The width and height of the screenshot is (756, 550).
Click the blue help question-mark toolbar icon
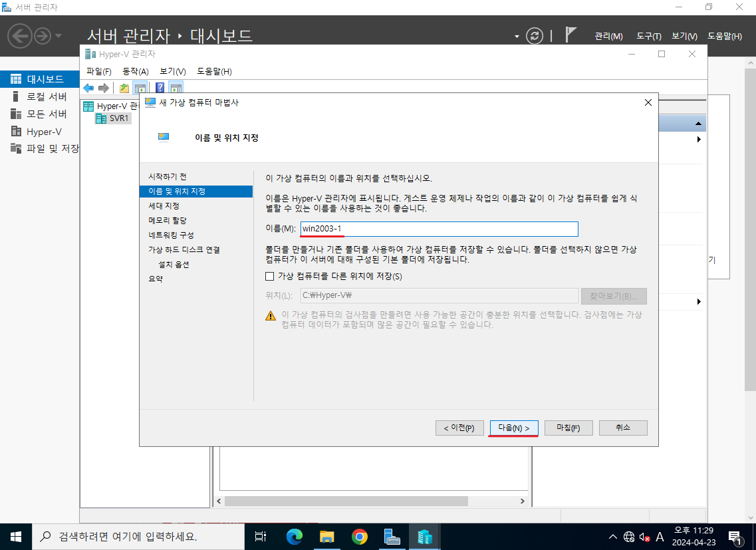tap(160, 88)
